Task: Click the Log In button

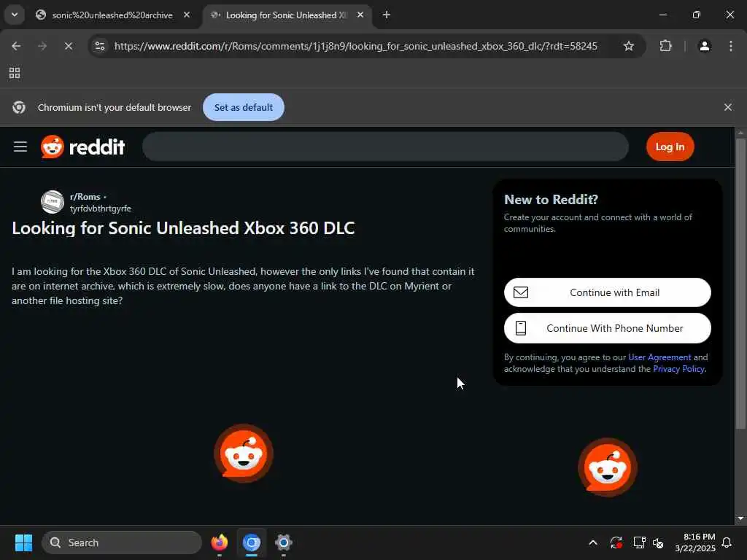Action: (x=670, y=147)
